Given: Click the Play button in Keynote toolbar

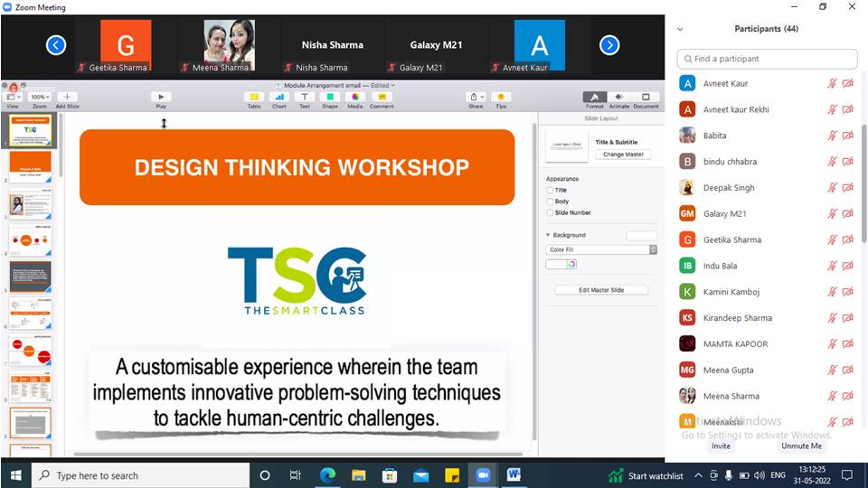Looking at the screenshot, I should (x=161, y=97).
